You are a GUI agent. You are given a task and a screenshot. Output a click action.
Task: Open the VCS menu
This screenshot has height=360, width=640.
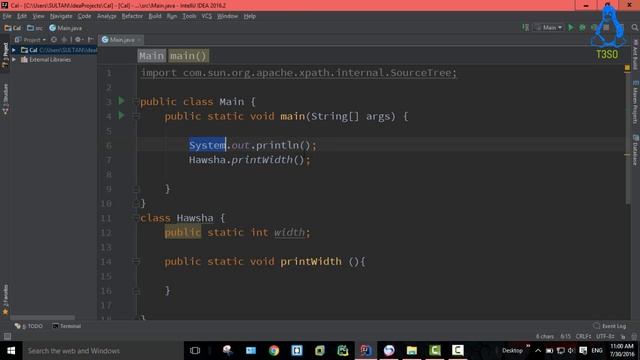pyautogui.click(x=207, y=16)
